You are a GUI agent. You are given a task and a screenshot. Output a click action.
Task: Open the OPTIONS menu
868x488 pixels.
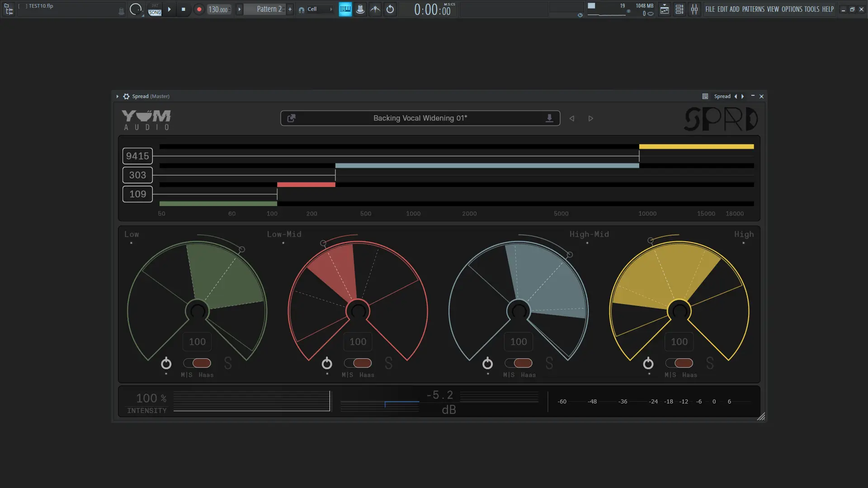792,9
